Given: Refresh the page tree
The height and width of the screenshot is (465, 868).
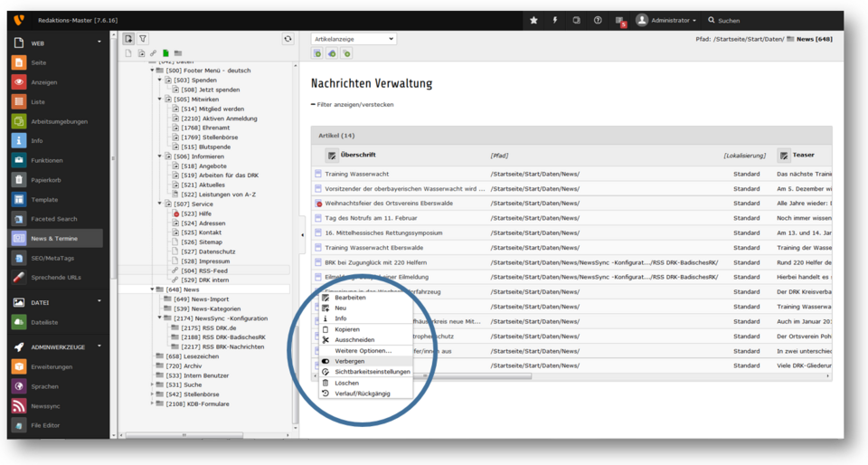Looking at the screenshot, I should coord(288,39).
